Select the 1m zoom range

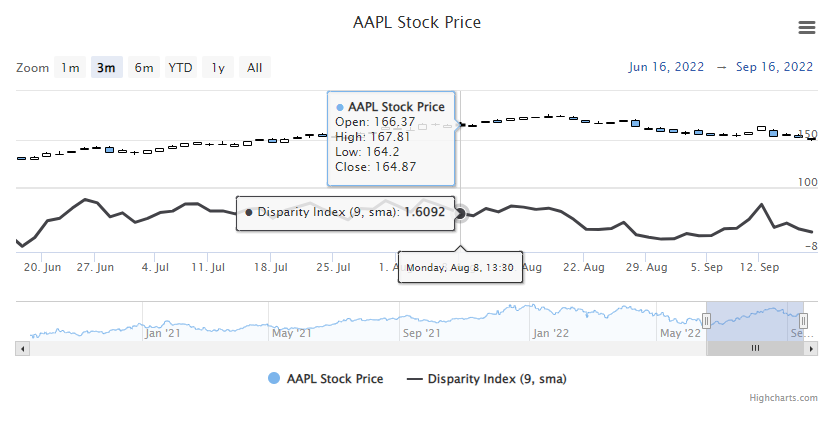(x=70, y=68)
